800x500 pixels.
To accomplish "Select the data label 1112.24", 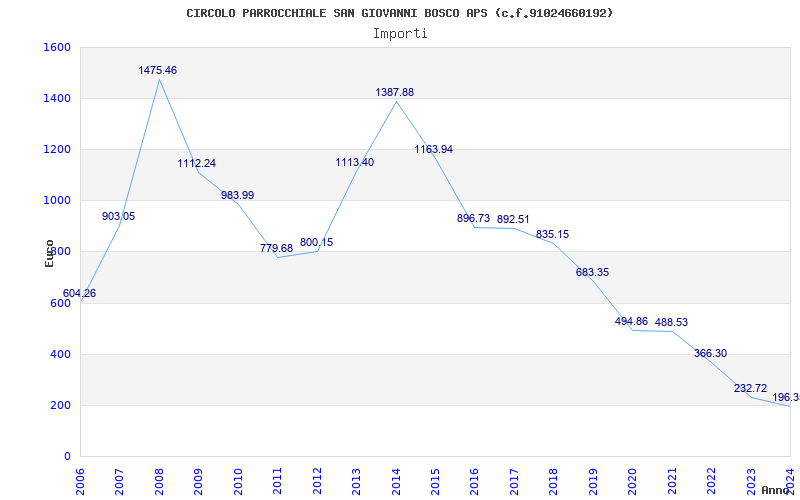I will click(x=196, y=163).
